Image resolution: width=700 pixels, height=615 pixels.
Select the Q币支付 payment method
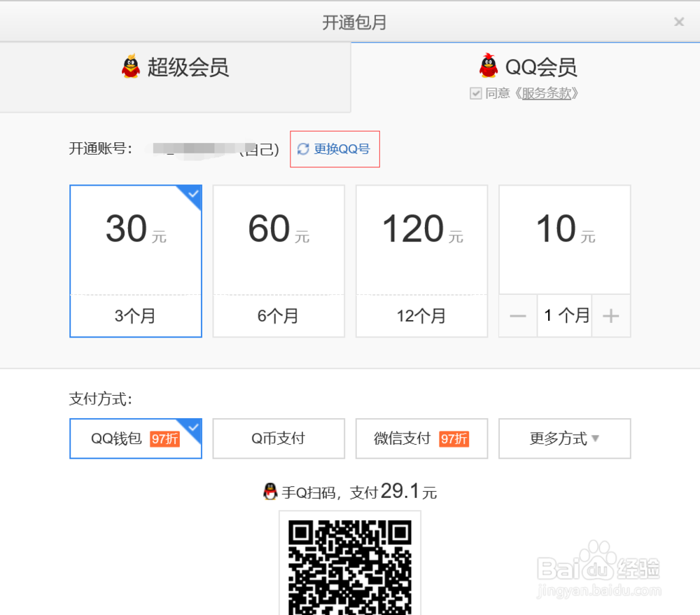click(x=279, y=438)
